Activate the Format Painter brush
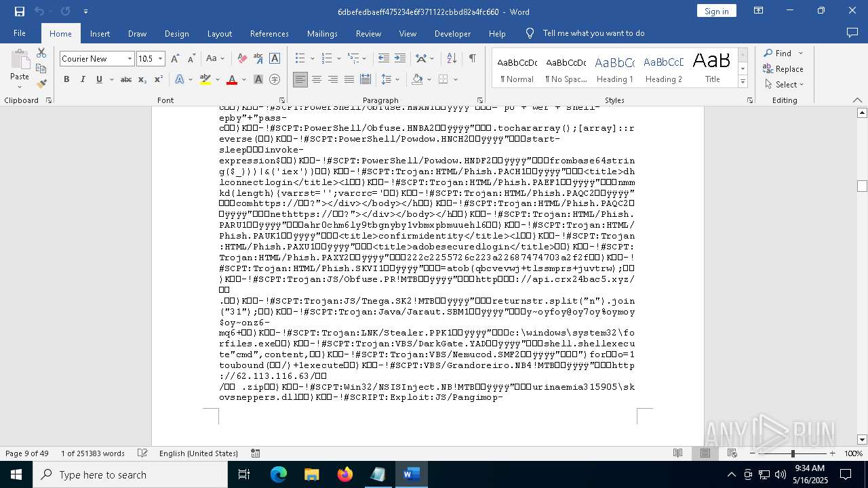 point(41,84)
